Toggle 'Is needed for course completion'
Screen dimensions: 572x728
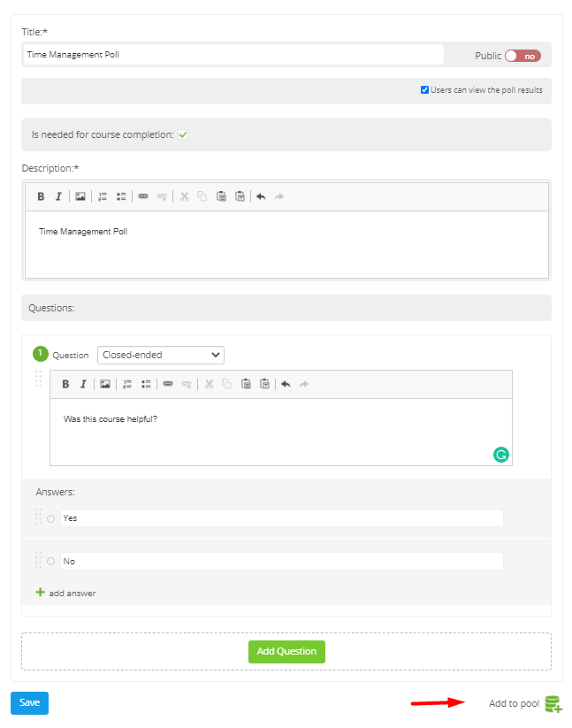(183, 134)
